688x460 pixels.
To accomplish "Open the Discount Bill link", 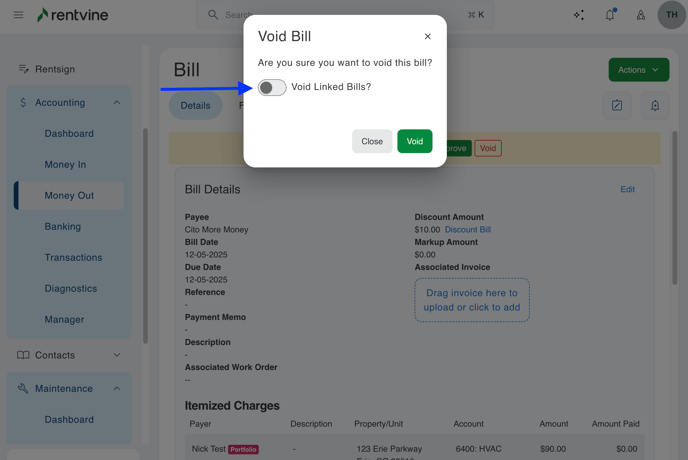I will pos(468,230).
